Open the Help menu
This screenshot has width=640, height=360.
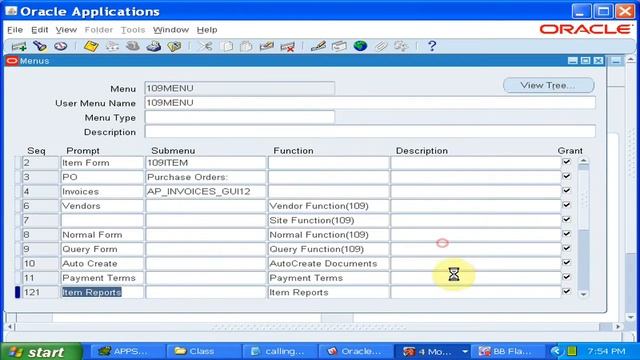click(207, 30)
